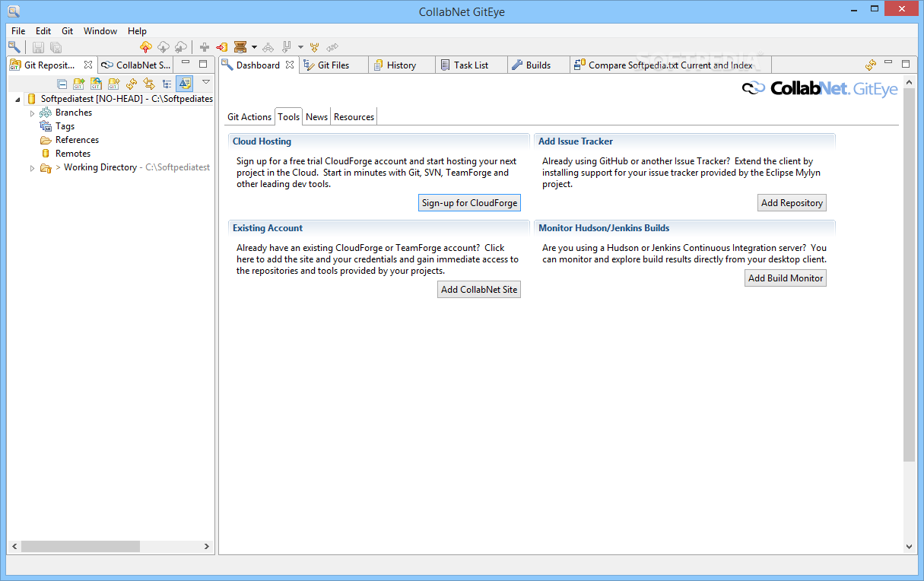Switch to the CollabNet S... tab
This screenshot has width=924, height=581.
tap(136, 65)
